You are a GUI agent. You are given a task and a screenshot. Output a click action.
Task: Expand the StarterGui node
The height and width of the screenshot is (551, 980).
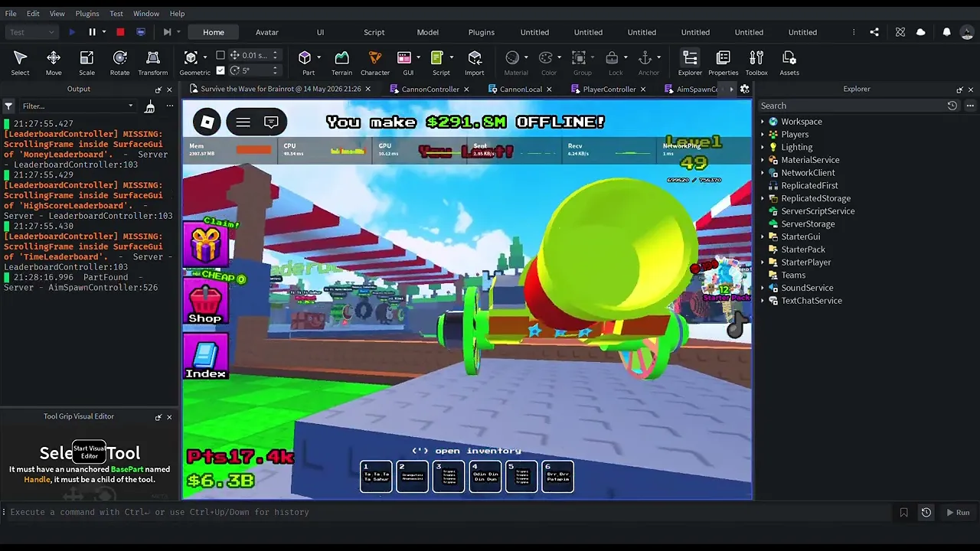(763, 236)
